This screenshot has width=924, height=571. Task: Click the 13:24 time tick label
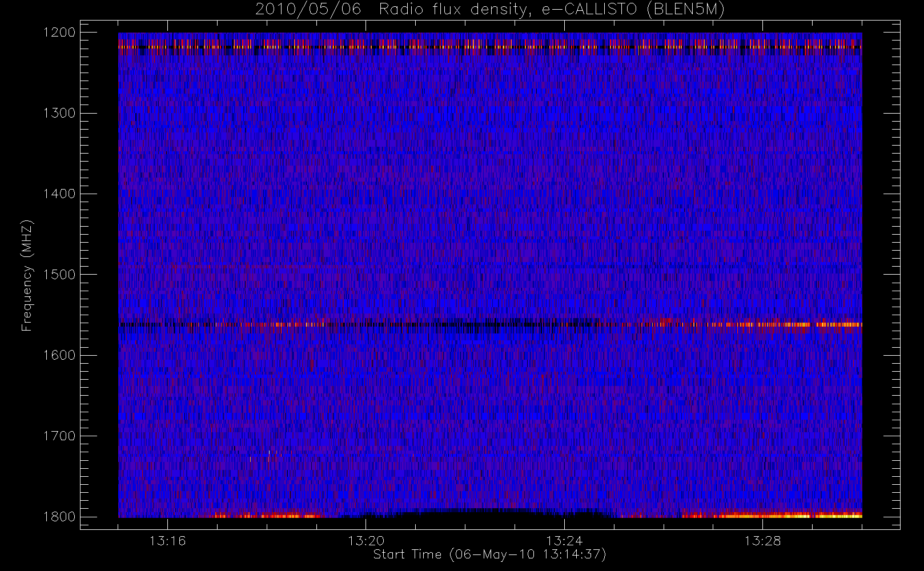point(564,541)
